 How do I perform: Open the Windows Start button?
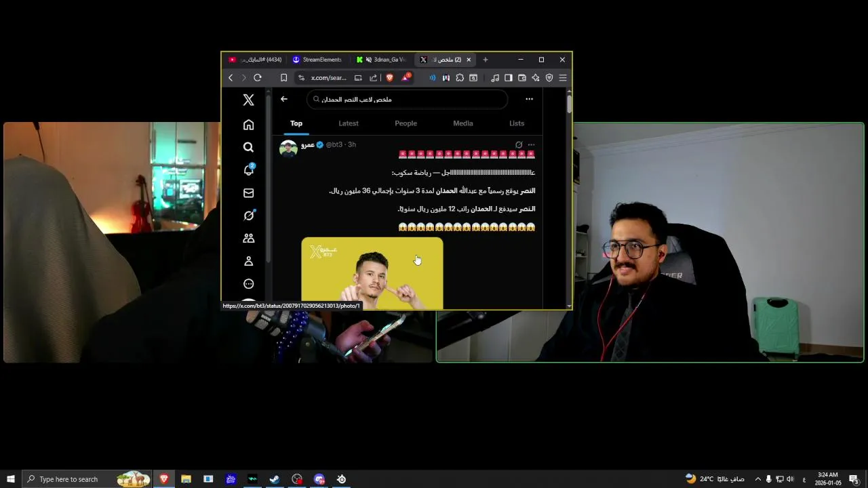11,479
